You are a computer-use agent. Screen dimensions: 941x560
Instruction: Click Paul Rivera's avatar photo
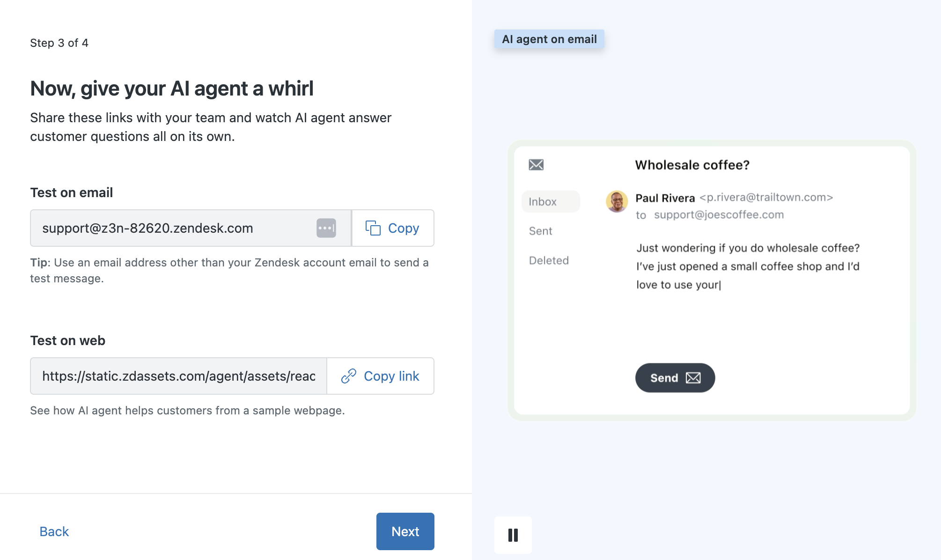[617, 201]
